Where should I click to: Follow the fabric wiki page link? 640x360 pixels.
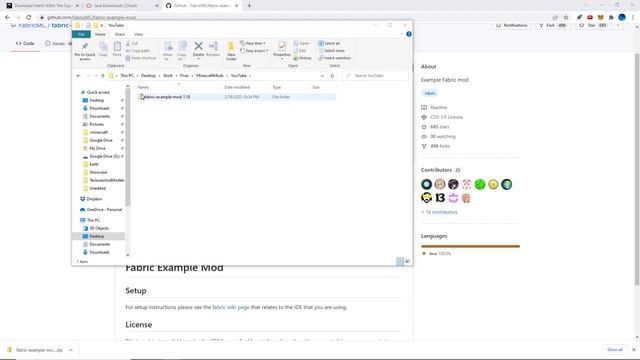(x=231, y=307)
